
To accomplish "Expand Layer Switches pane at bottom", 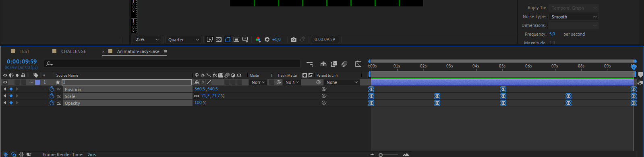I will pos(6,154).
